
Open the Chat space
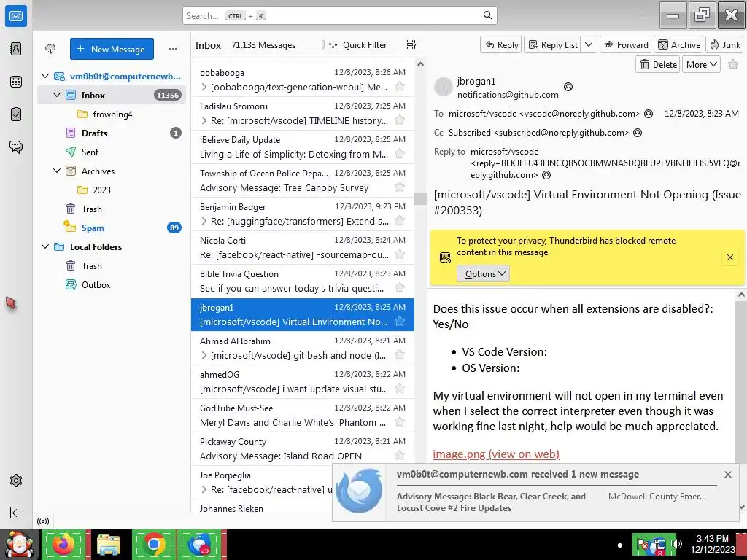[16, 147]
